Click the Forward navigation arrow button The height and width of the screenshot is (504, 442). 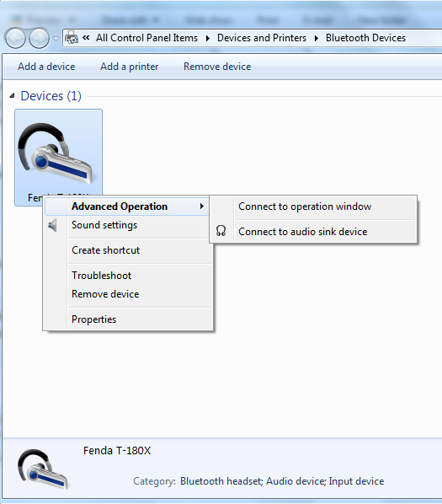click(x=39, y=38)
